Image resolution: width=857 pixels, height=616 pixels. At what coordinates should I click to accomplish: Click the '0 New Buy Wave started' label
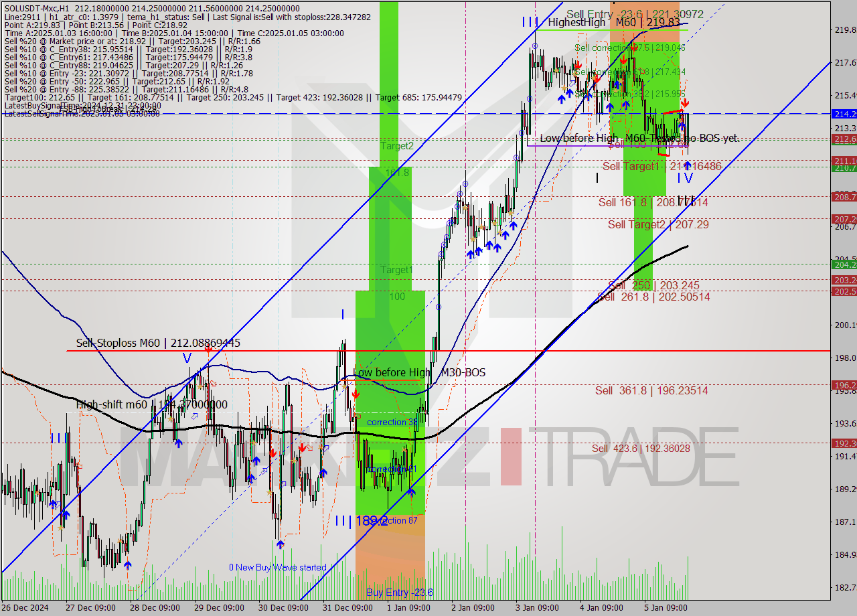278,567
